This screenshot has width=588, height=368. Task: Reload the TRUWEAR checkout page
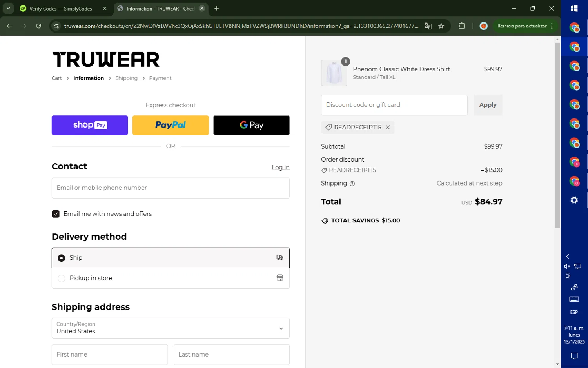(38, 26)
